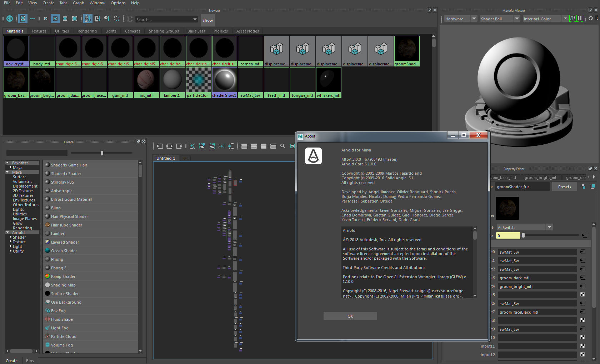The height and width of the screenshot is (364, 600).
Task: Switch to the Utilities tab
Action: tap(62, 31)
